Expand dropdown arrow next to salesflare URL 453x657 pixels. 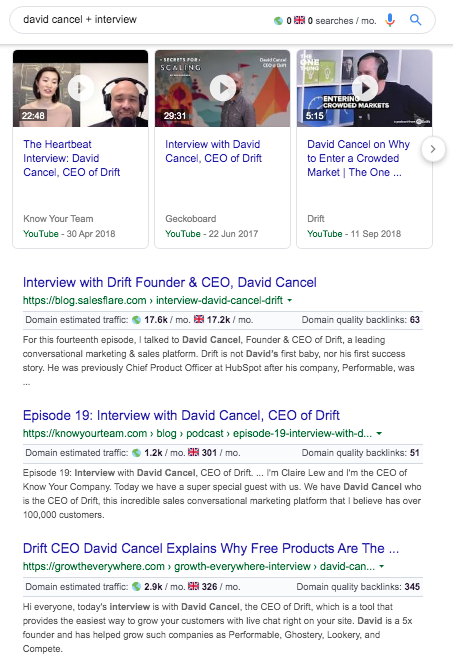pyautogui.click(x=290, y=300)
